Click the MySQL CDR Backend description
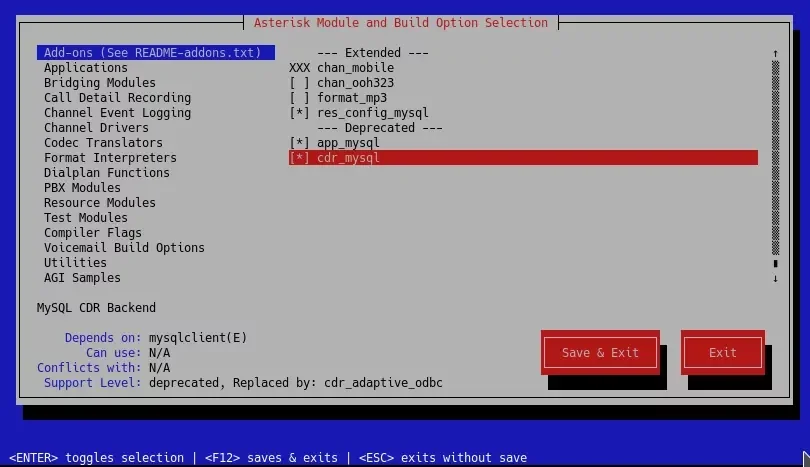 (x=96, y=307)
